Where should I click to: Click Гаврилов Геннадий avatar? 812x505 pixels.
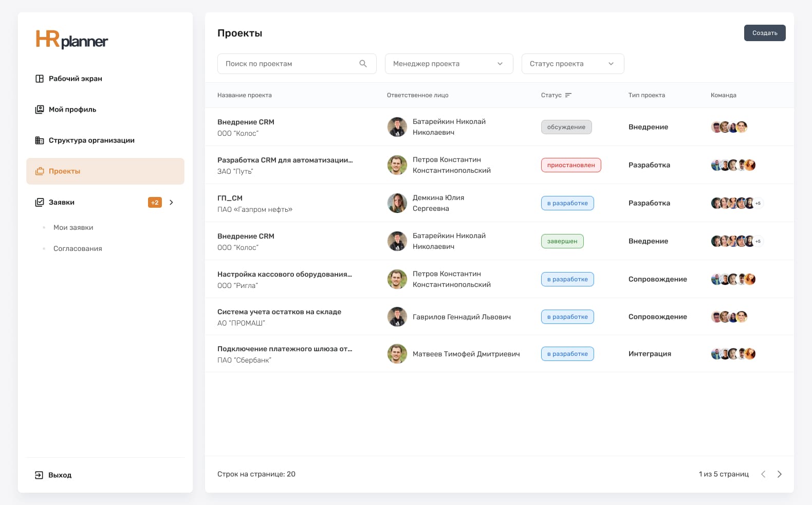pyautogui.click(x=397, y=317)
